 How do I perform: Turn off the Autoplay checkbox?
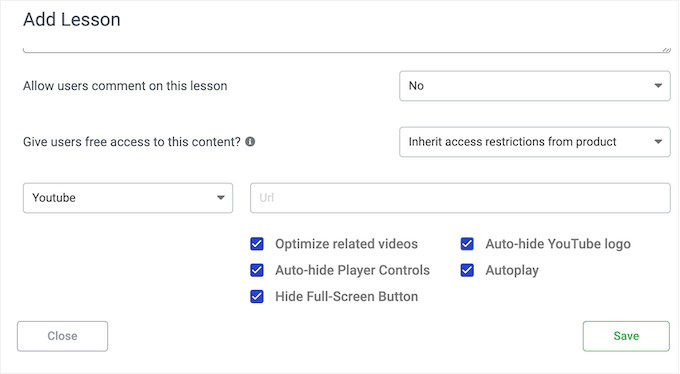click(467, 270)
